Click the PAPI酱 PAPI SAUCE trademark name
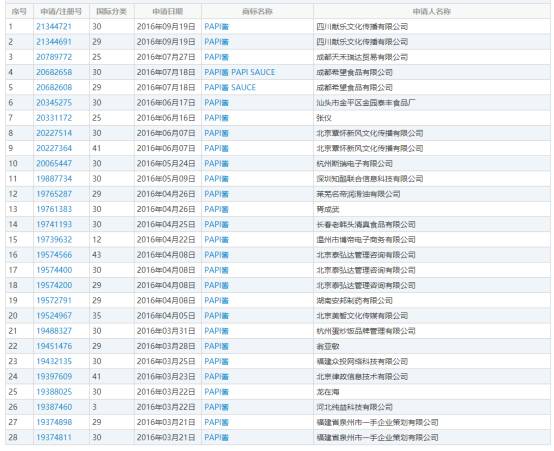Screen dimensions: 554x451 pyautogui.click(x=240, y=72)
